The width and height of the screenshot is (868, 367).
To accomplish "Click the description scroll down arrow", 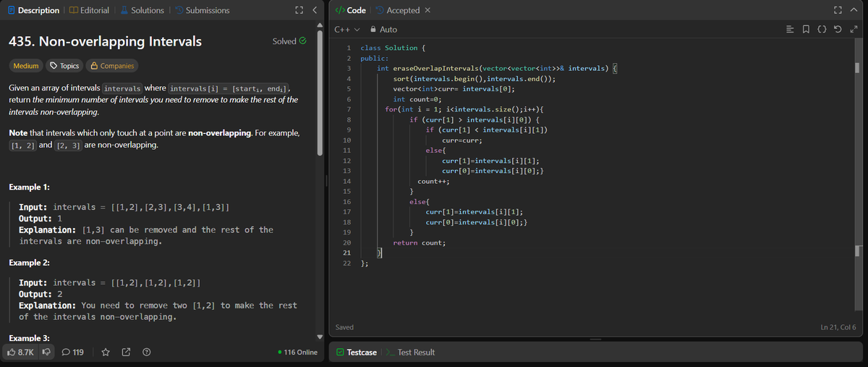I will point(320,337).
